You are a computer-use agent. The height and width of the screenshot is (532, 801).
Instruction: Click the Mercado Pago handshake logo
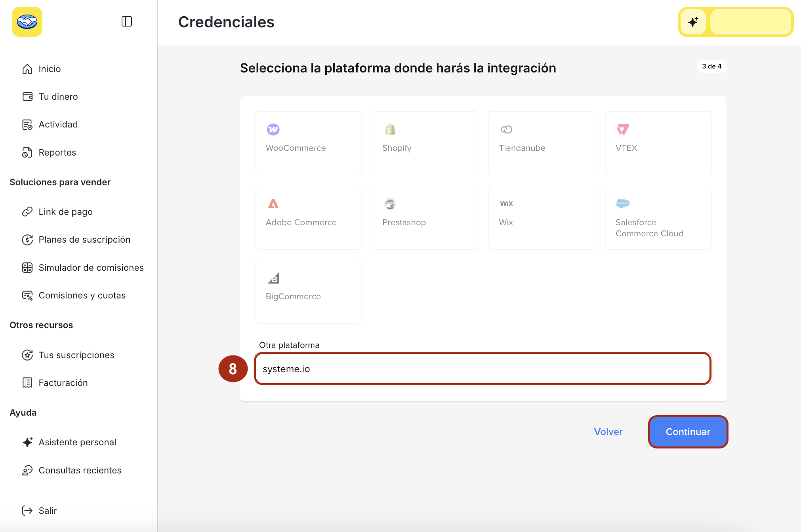27,22
